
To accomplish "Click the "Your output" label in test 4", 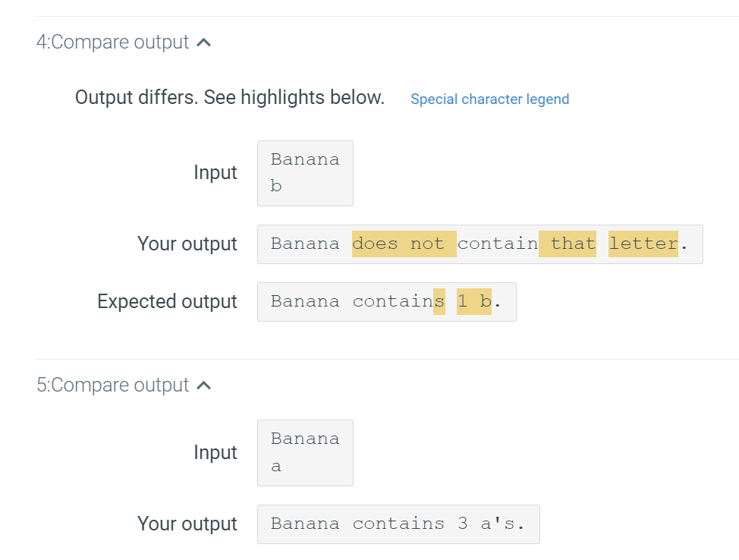I will point(187,244).
